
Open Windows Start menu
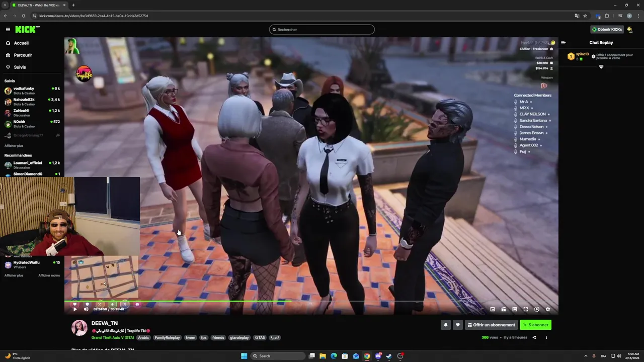(244, 356)
